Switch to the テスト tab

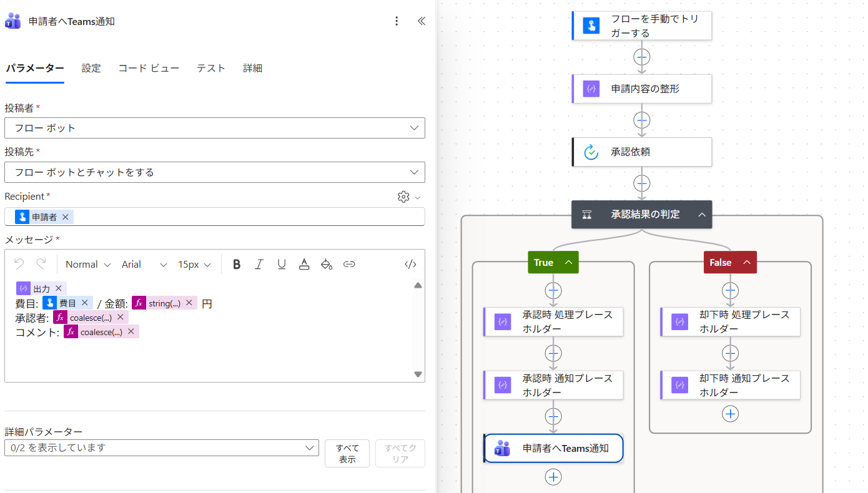[x=211, y=69]
